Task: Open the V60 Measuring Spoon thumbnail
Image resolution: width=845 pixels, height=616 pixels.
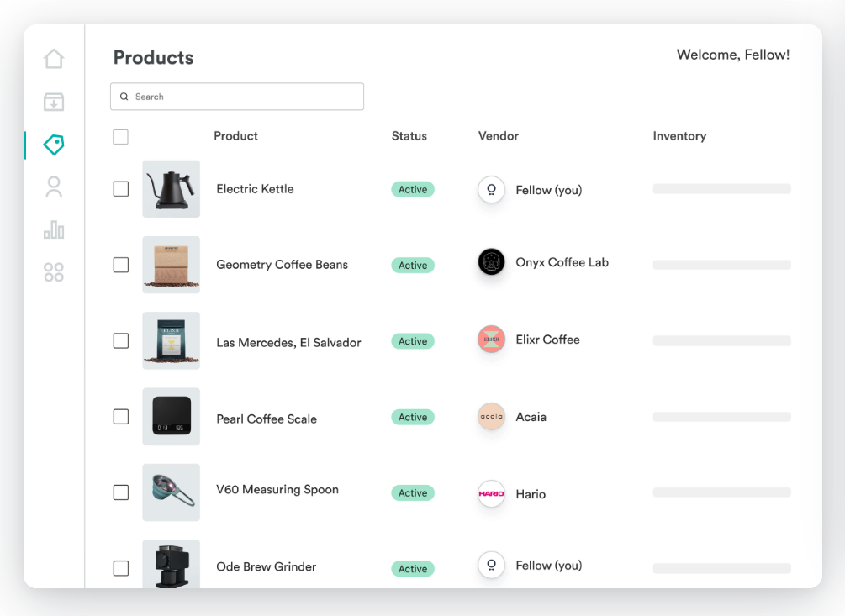Action: click(x=172, y=492)
